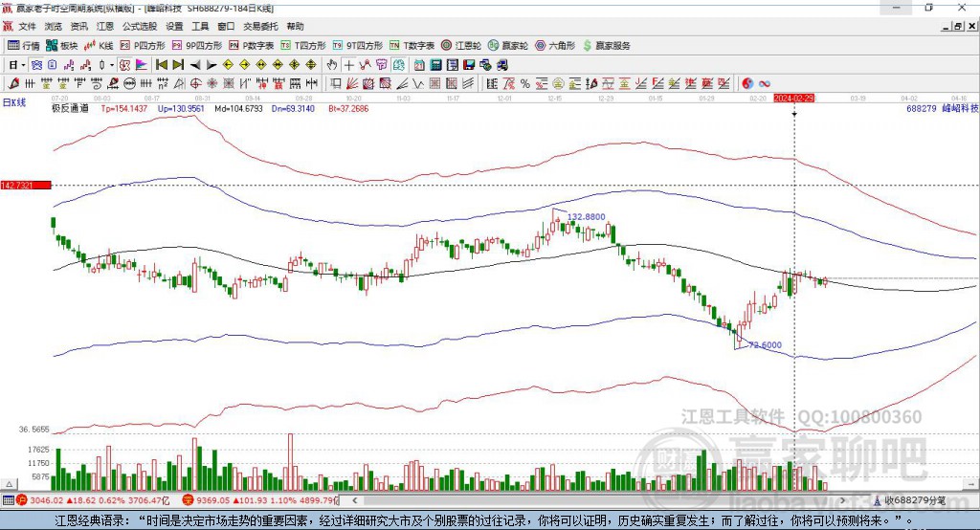980x530 pixels.
Task: Open the 文件 menu
Action: (x=27, y=26)
